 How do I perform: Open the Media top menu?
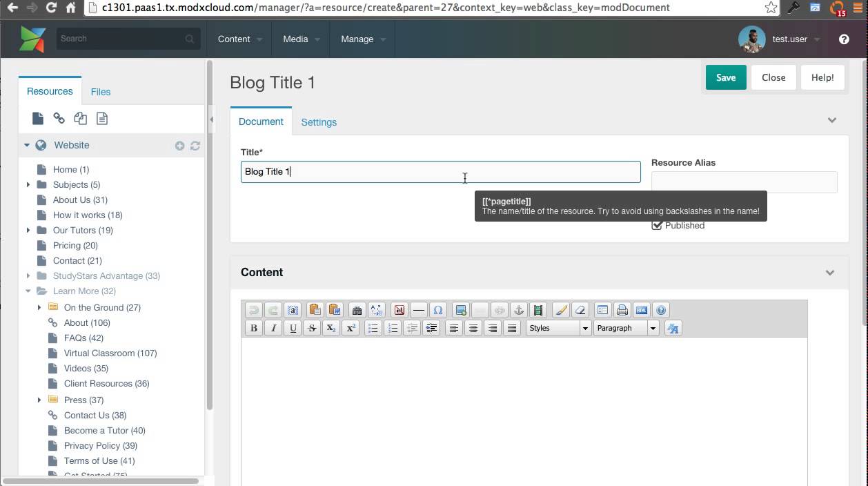click(x=302, y=39)
